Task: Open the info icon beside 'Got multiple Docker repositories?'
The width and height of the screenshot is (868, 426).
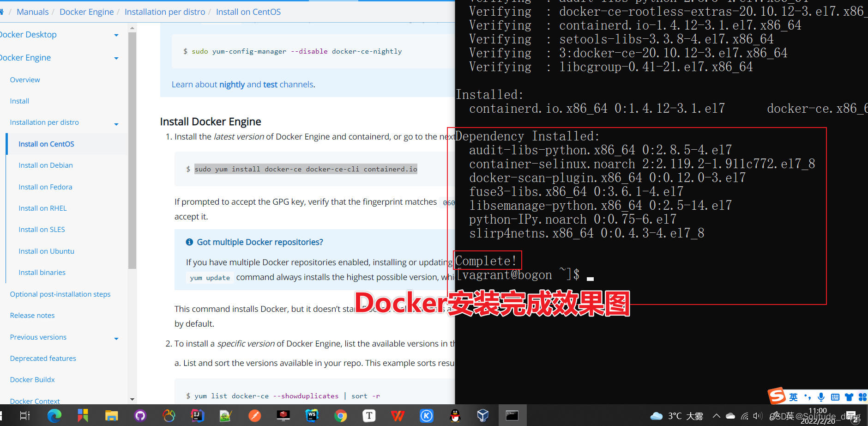Action: coord(189,242)
